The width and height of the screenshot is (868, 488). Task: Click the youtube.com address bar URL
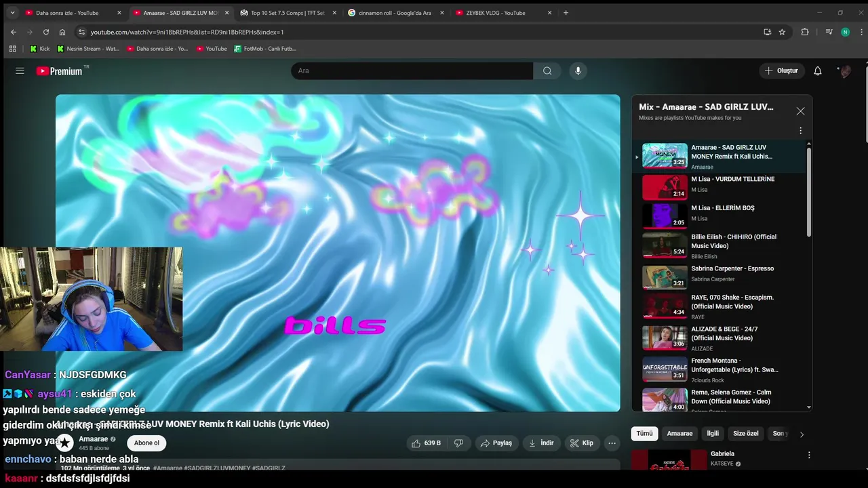pos(187,32)
